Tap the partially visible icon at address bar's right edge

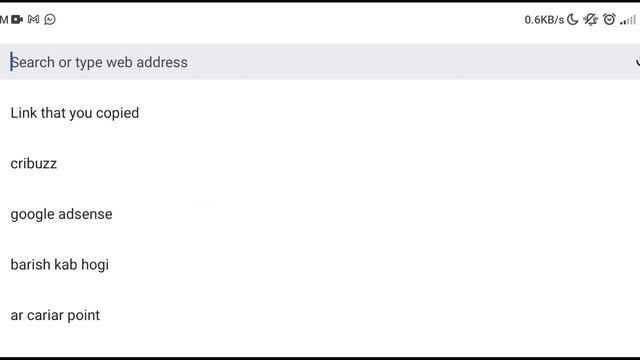pyautogui.click(x=638, y=62)
